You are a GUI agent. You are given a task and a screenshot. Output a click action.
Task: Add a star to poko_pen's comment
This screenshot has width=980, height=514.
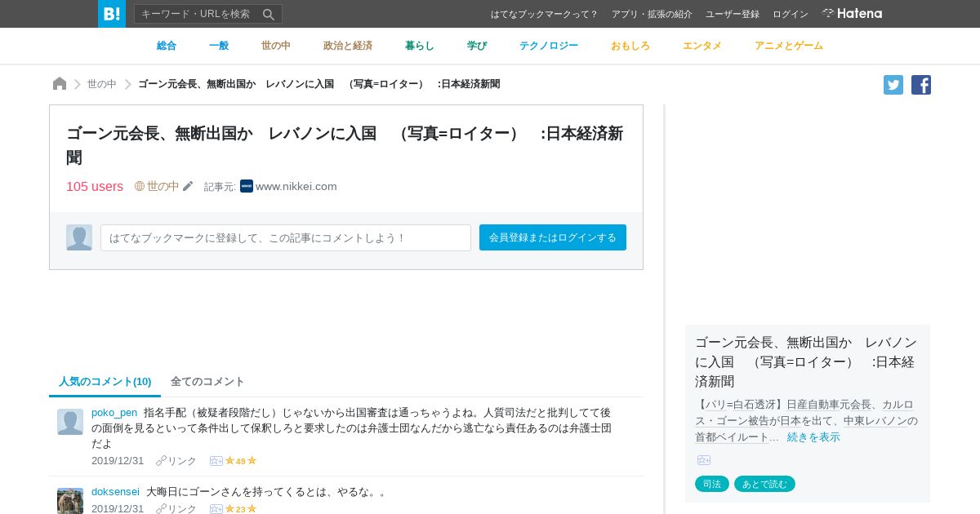[216, 461]
